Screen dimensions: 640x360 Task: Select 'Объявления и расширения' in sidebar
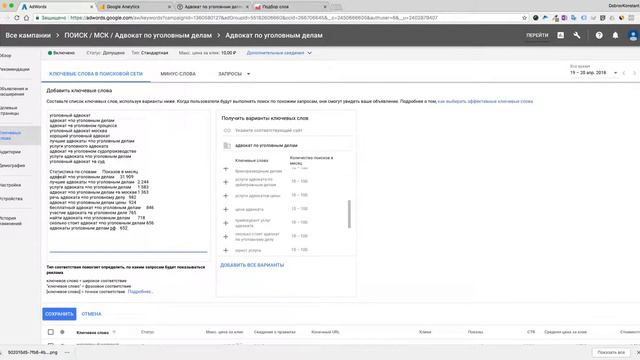(x=14, y=91)
